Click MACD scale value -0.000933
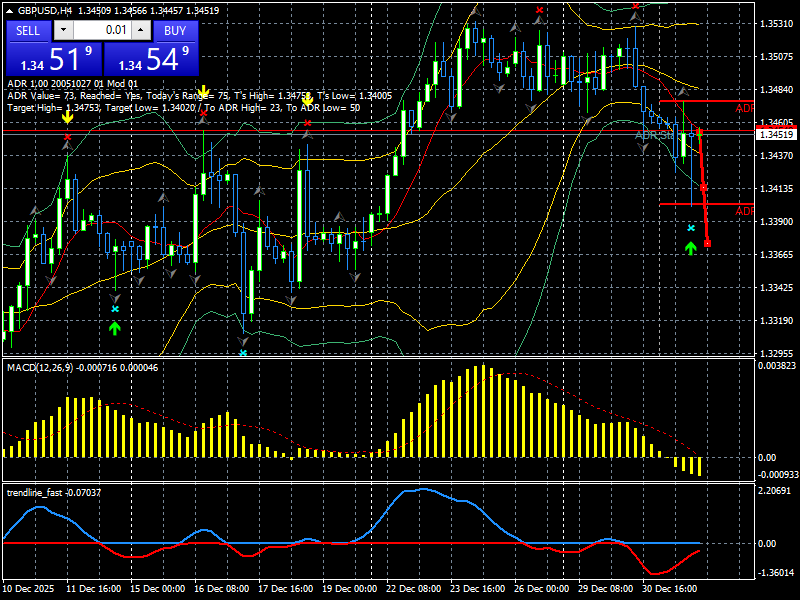Viewport: 800px width, 600px height. coord(778,474)
